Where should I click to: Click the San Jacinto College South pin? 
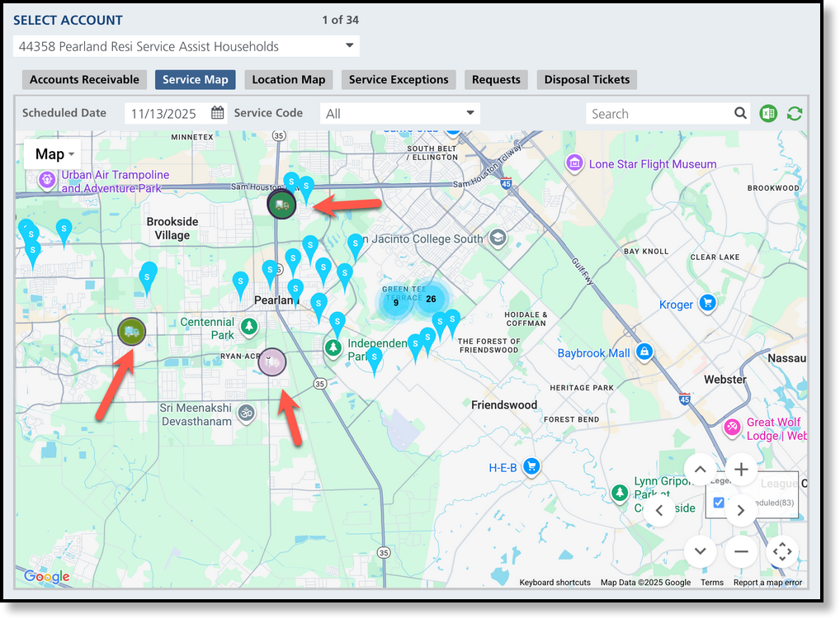498,238
